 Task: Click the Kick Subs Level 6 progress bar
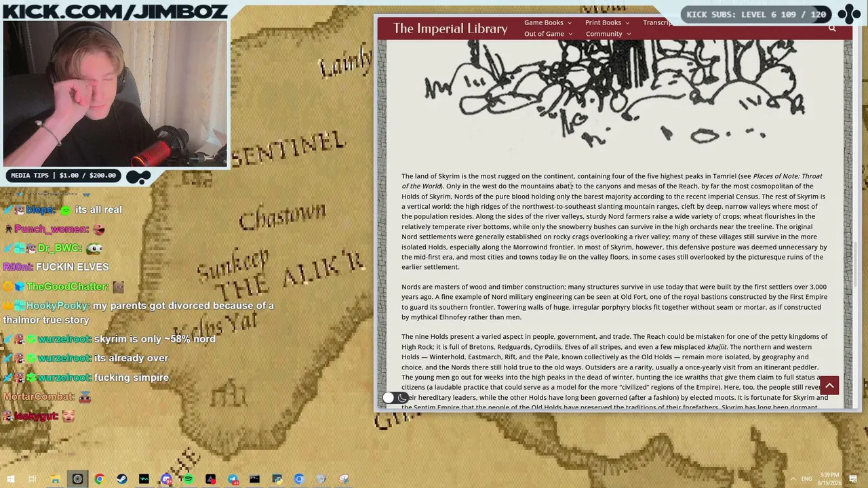pos(756,14)
